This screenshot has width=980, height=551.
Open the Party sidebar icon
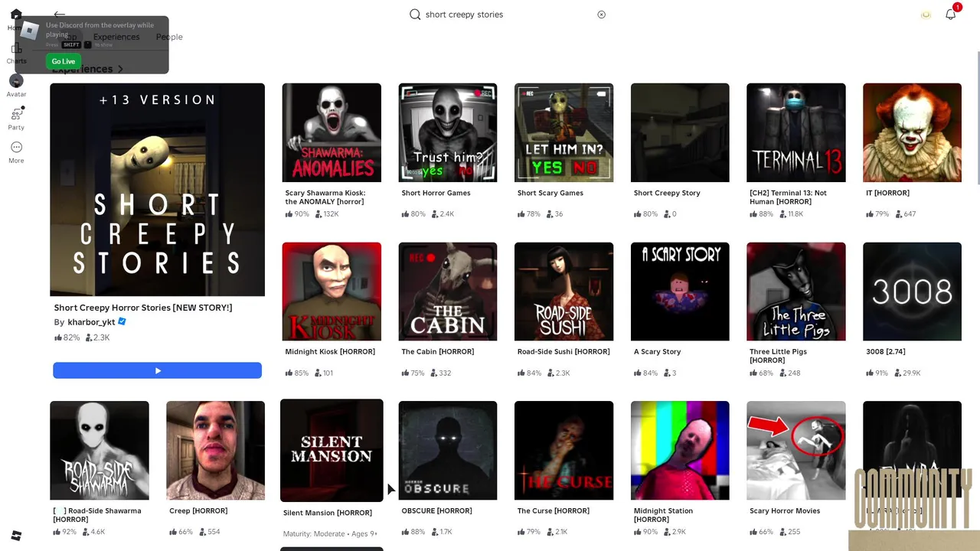(x=16, y=113)
